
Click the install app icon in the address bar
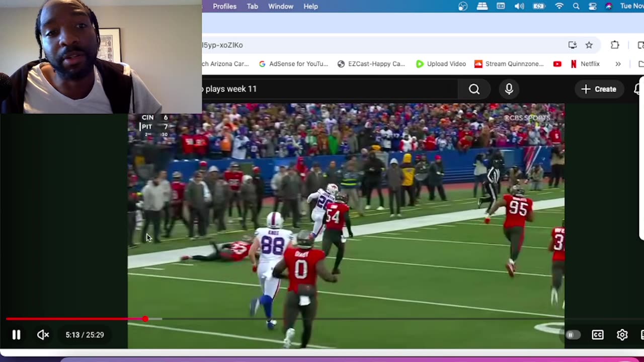(x=573, y=45)
